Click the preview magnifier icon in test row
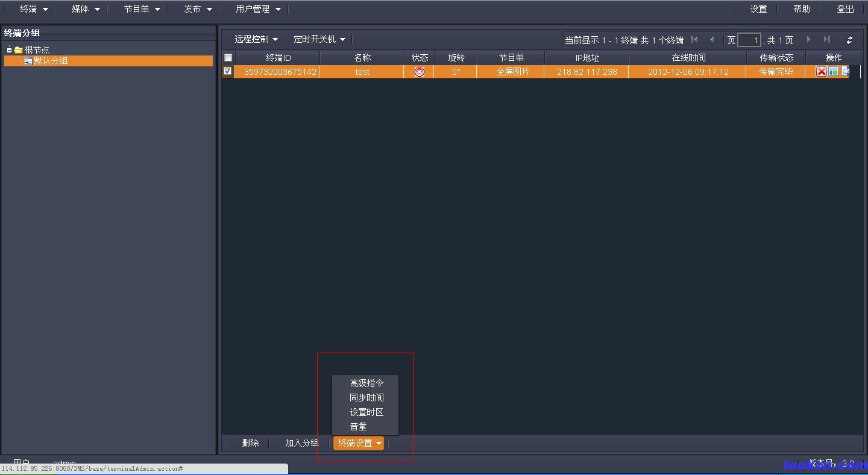 pyautogui.click(x=846, y=72)
